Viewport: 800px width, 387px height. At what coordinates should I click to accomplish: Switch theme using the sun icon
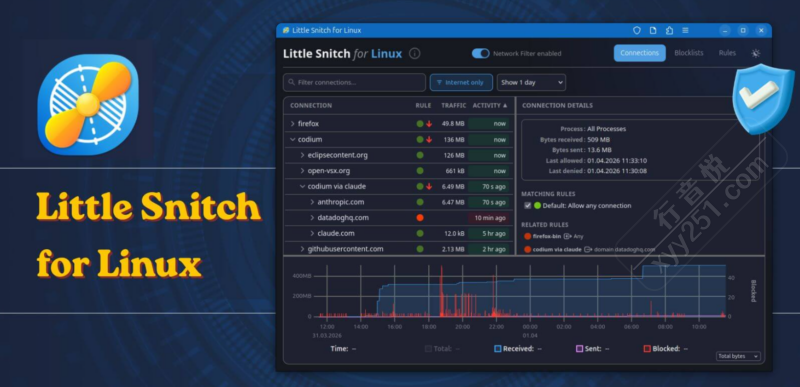[756, 53]
